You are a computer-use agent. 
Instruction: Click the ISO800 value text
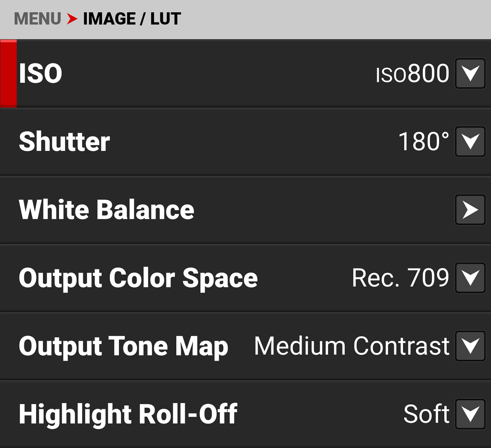point(413,73)
